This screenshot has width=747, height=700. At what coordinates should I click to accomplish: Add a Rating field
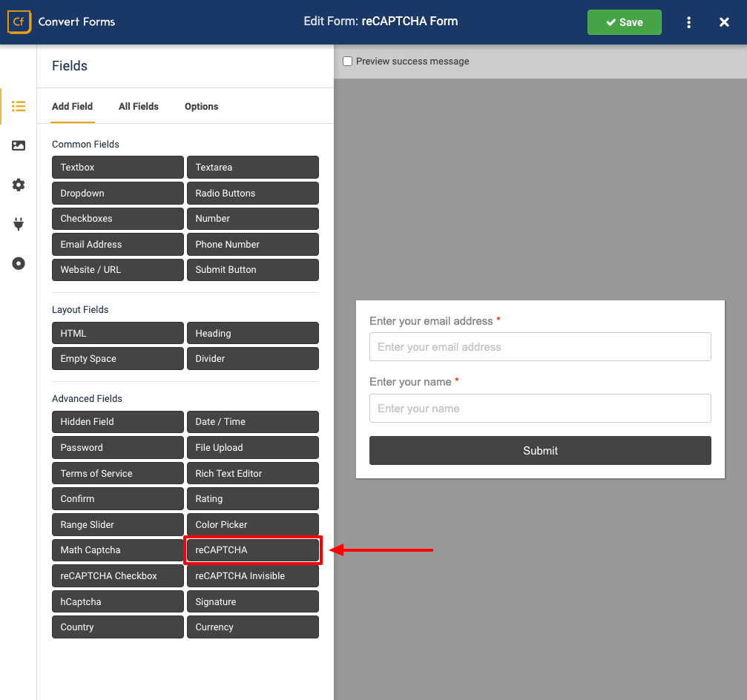click(253, 498)
